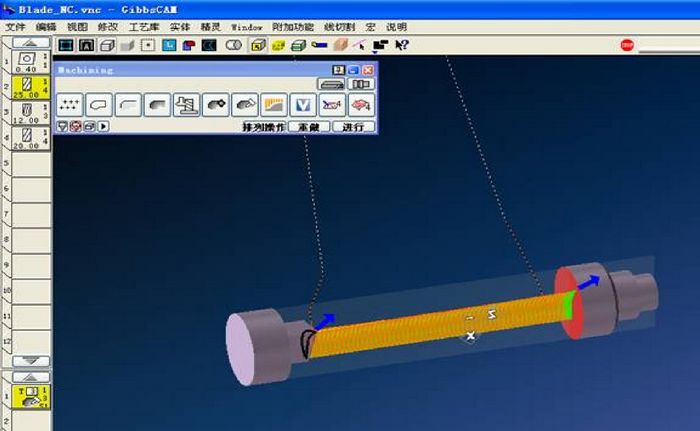
Task: Toggle the yellow cube selection icon
Action: (x=258, y=45)
